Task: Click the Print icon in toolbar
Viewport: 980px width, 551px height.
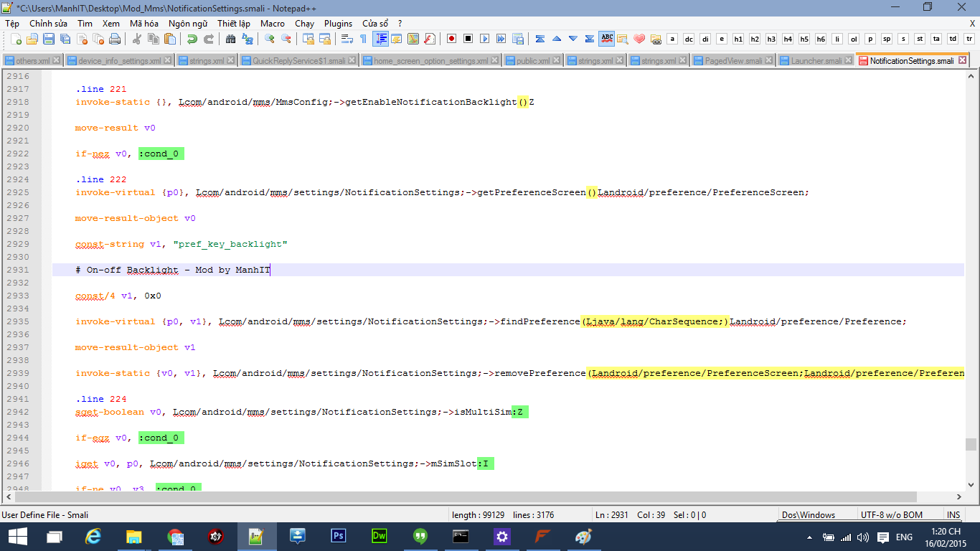Action: 114,39
